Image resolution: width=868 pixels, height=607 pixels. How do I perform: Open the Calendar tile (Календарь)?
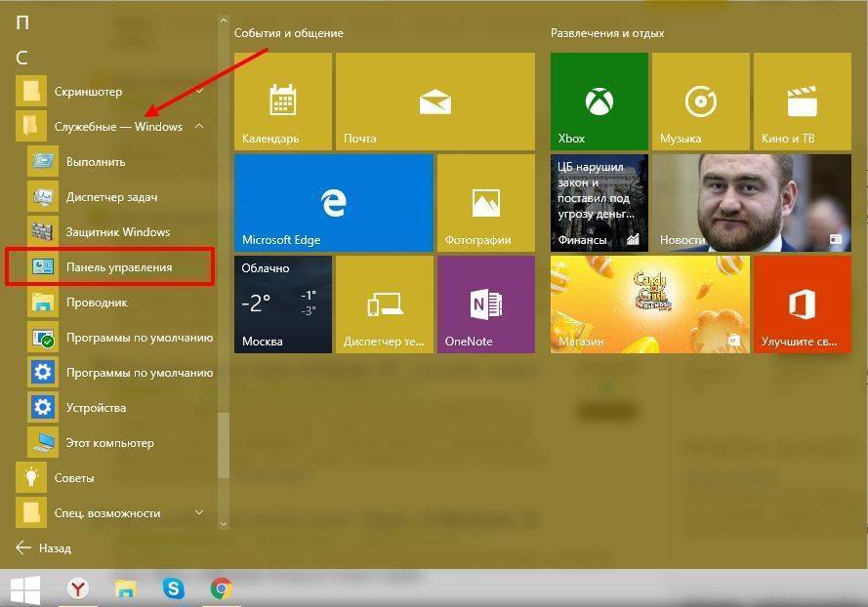click(282, 101)
